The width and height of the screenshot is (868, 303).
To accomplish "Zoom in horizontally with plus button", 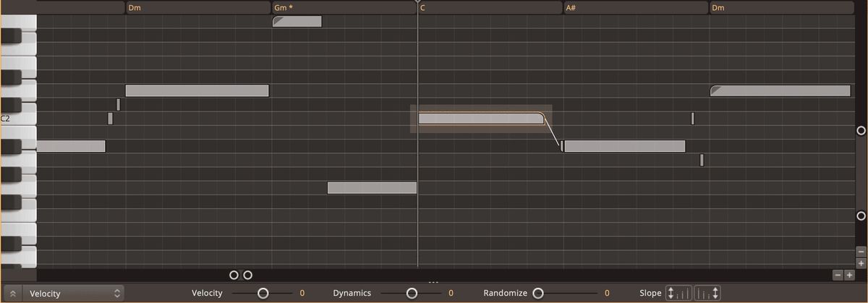I will [849, 275].
